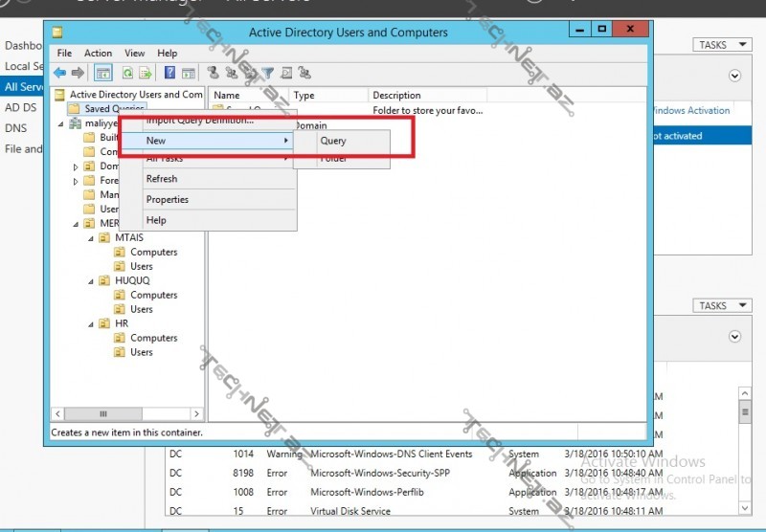Expand the Fore tree node triangle
The image size is (766, 532).
(x=76, y=182)
